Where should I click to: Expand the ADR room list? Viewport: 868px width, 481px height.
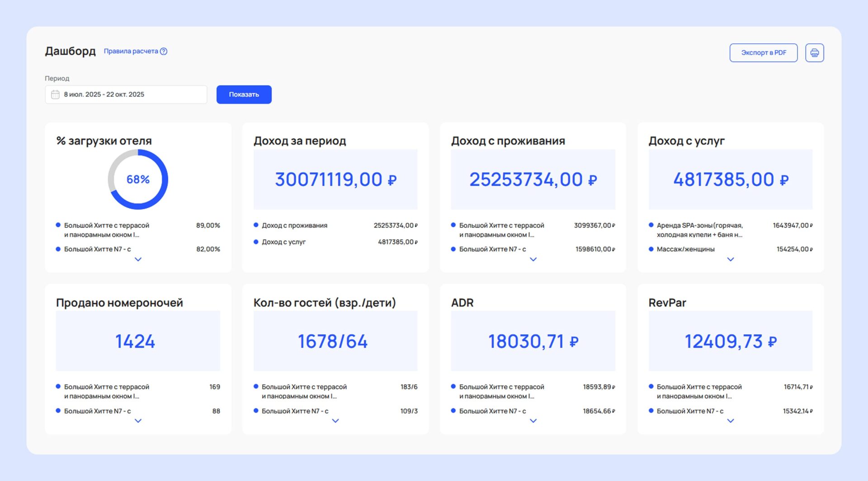point(533,421)
